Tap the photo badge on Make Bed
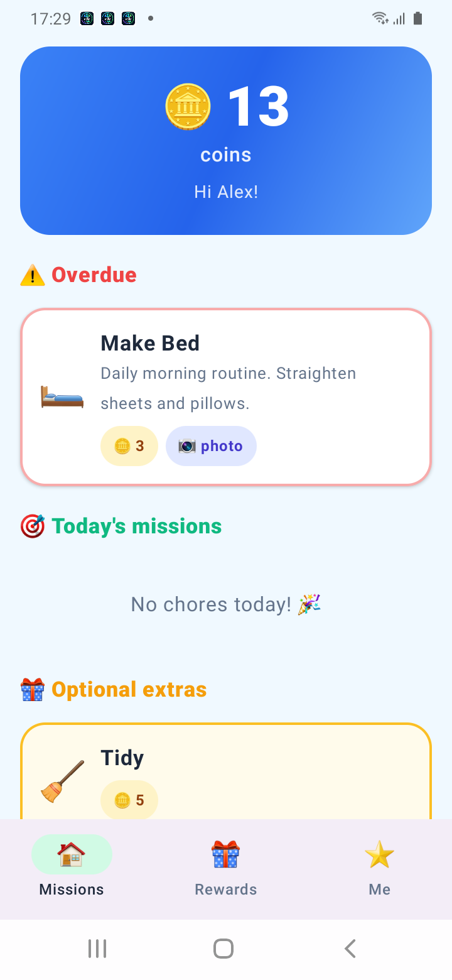Screen dimensions: 452x980 click(x=211, y=446)
